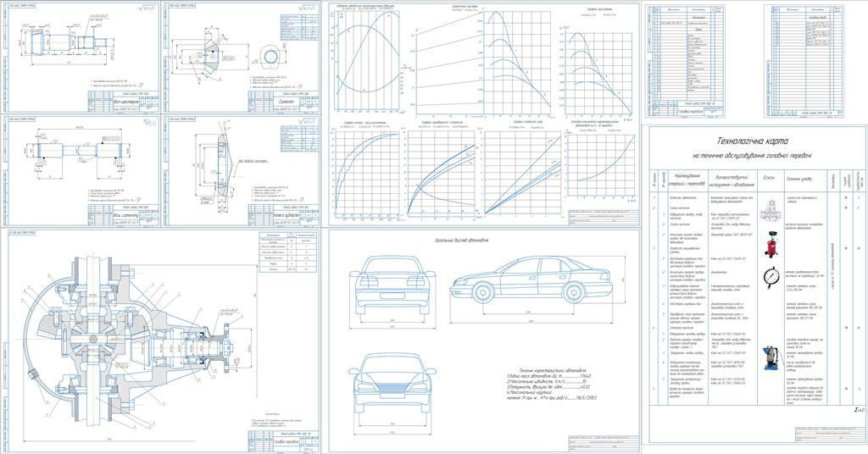Click 'Найменування операції і переходів' column header
868x454 pixels.
point(685,179)
